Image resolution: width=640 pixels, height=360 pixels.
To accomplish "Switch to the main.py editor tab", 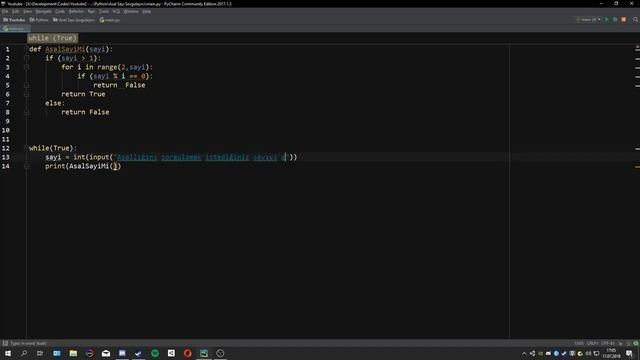I will [16, 29].
